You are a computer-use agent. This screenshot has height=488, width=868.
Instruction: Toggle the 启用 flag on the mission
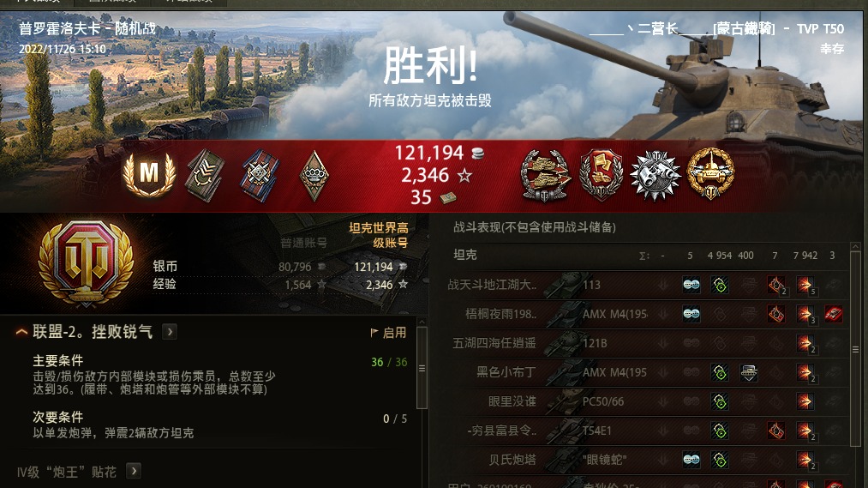pyautogui.click(x=389, y=333)
